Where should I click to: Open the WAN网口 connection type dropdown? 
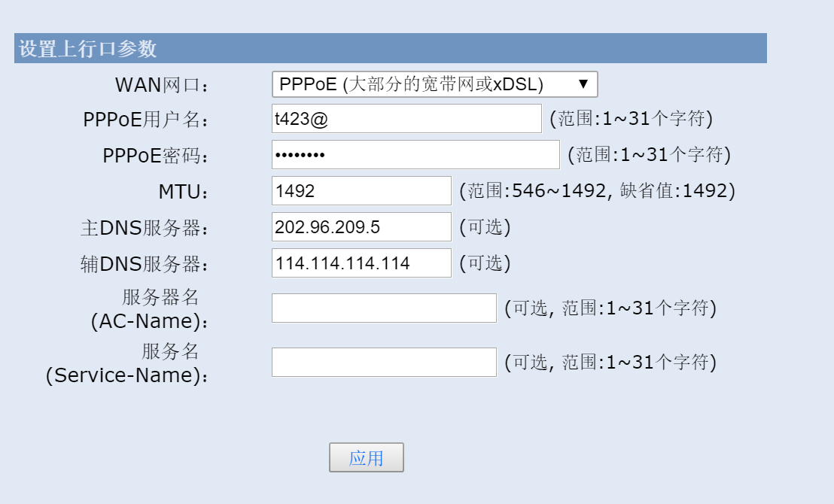point(434,84)
